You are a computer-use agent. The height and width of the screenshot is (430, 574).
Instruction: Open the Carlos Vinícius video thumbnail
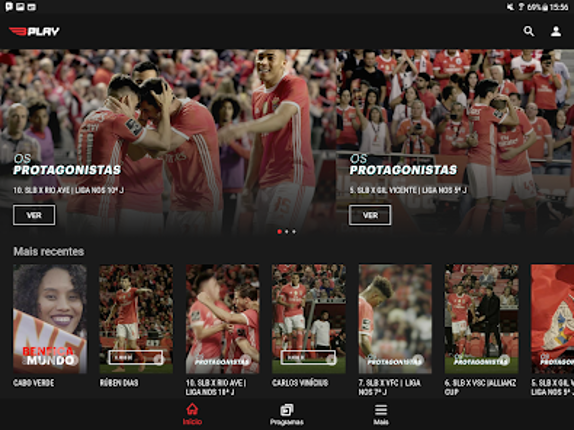click(309, 319)
